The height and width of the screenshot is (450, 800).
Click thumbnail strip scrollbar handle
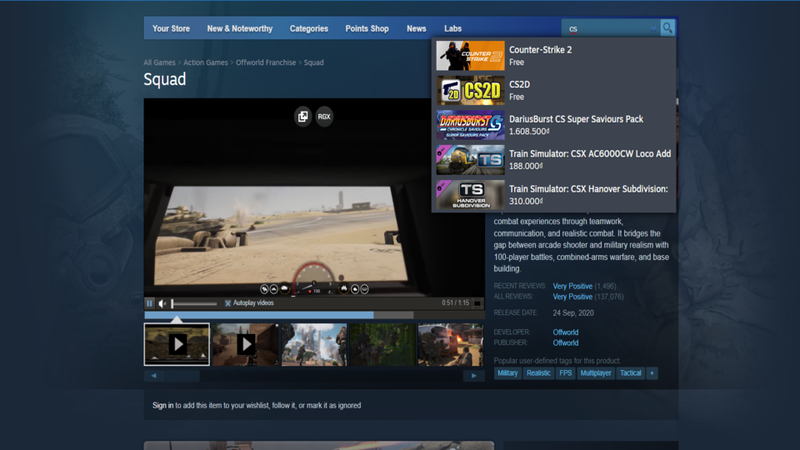pos(182,376)
